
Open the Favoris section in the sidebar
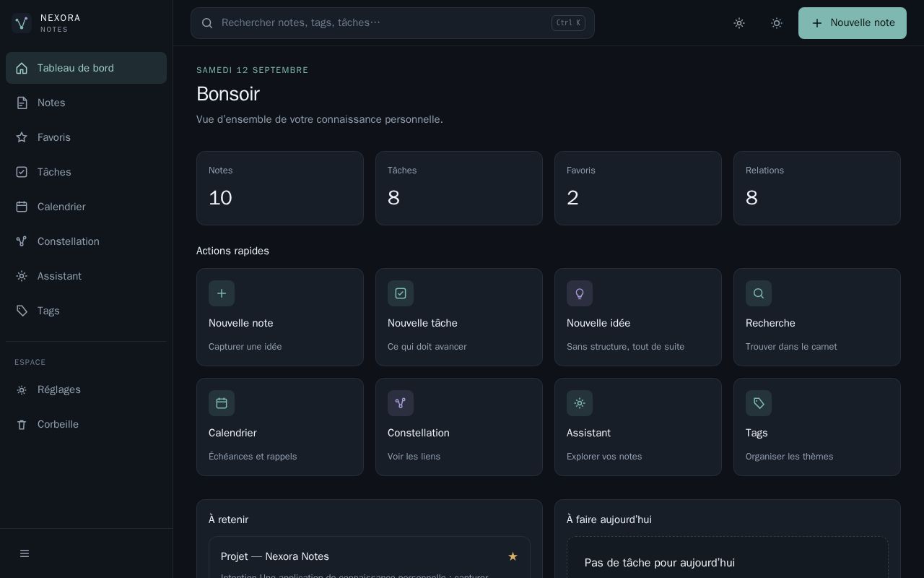tap(86, 137)
